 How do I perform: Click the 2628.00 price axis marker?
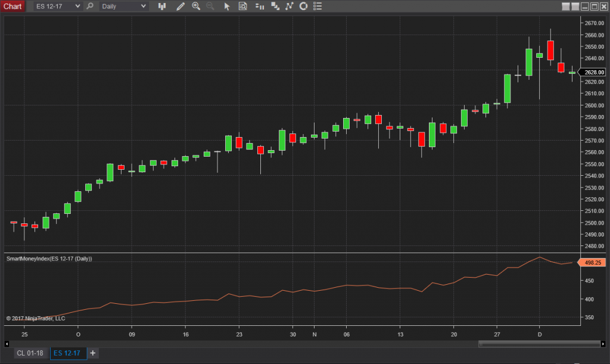point(593,71)
